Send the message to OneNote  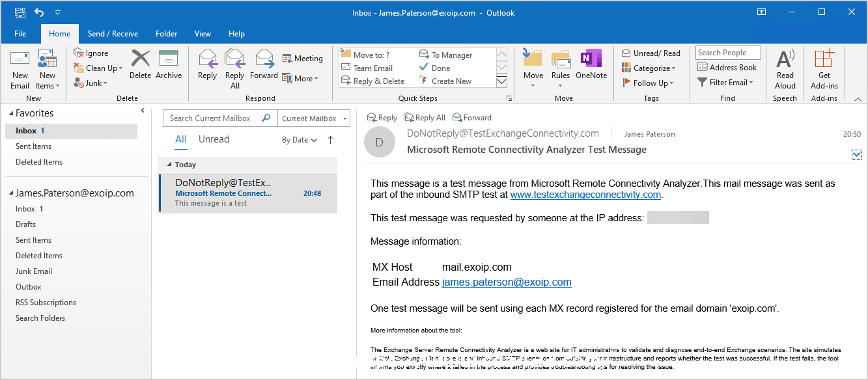pos(591,65)
